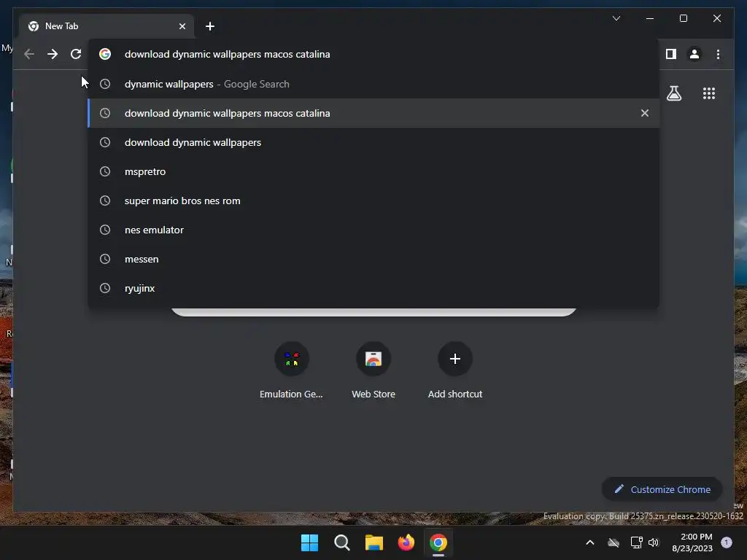Open the Chrome Labs flask icon
This screenshot has width=747, height=560.
pos(673,93)
